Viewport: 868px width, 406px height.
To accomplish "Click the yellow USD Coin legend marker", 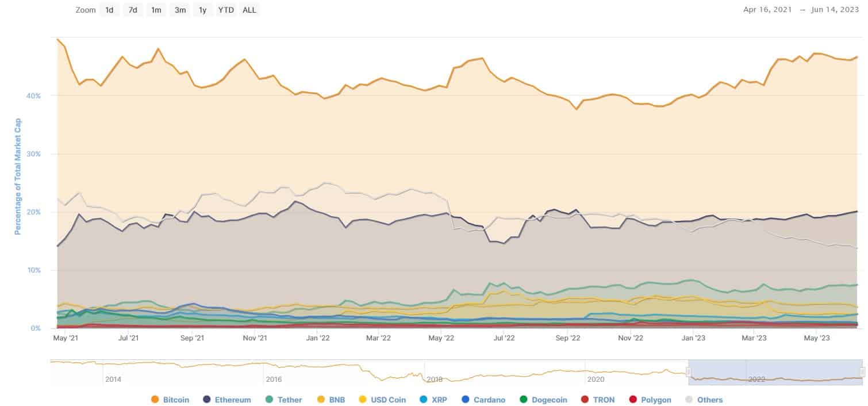I will (362, 399).
